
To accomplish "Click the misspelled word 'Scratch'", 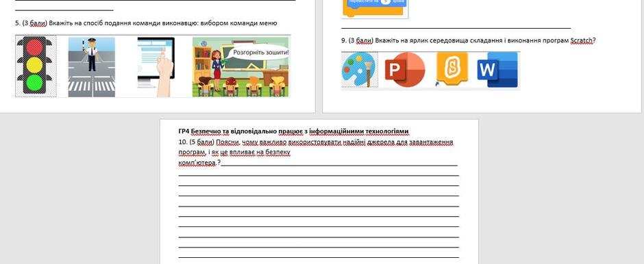I will (x=582, y=40).
